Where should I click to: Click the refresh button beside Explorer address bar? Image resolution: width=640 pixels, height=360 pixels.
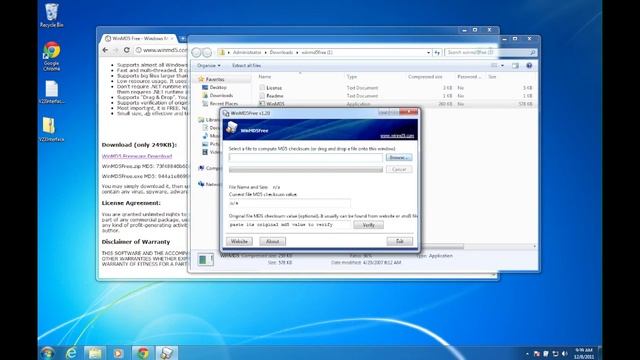pos(437,53)
